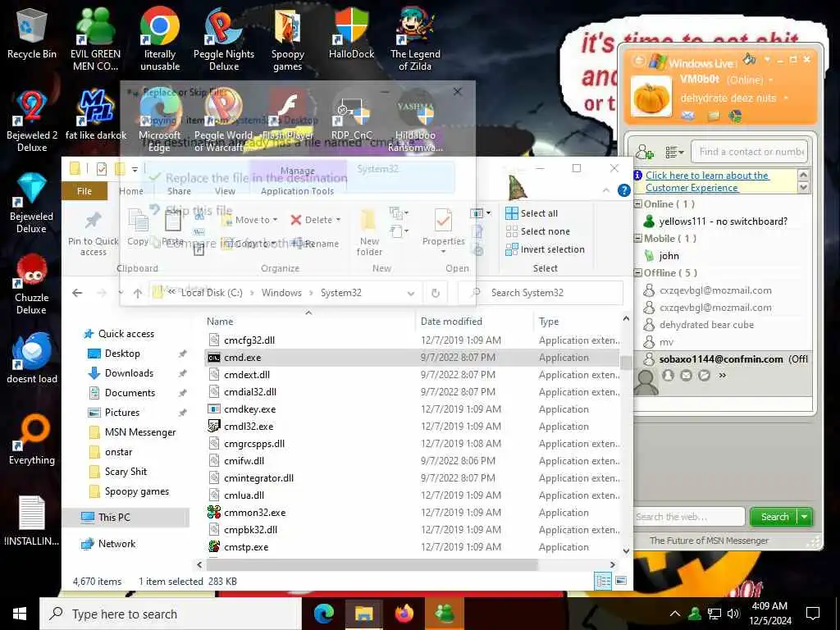
Task: Launch Chuzzle Deluxe desktop shortcut
Action: click(32, 284)
